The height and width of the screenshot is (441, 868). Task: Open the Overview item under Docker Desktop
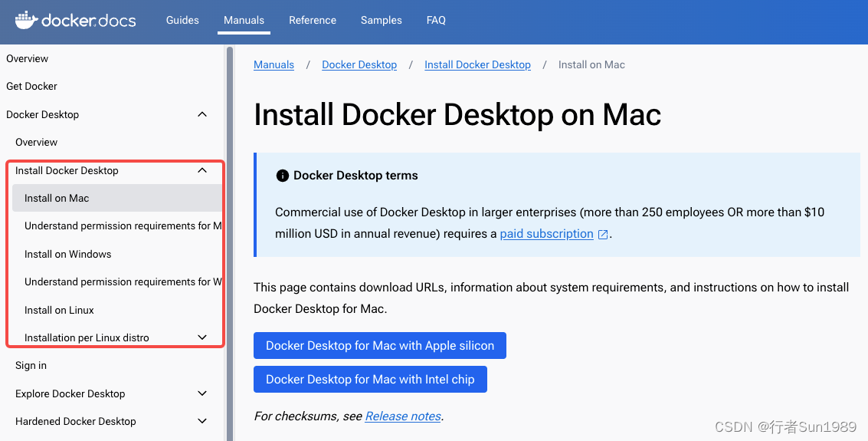(36, 143)
